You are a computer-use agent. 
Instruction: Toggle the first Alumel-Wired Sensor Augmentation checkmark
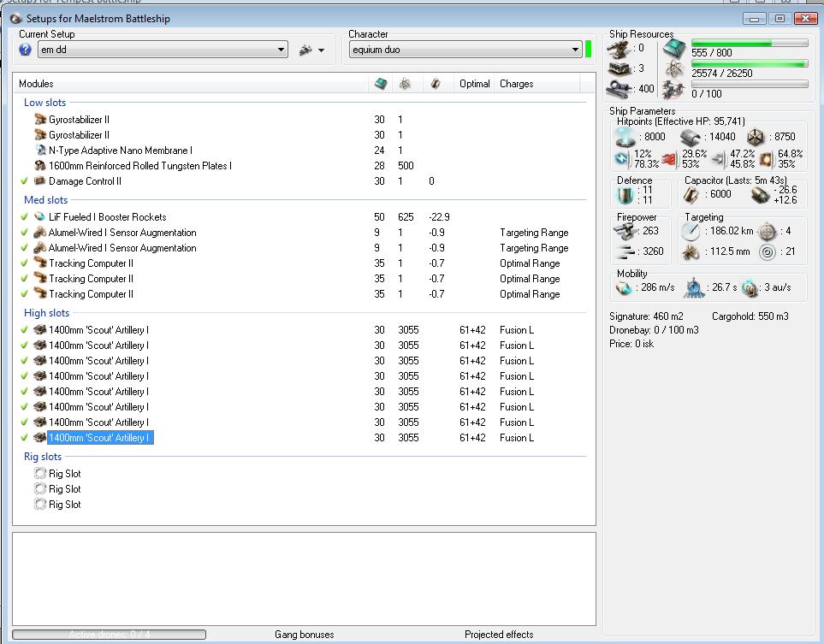(24, 232)
